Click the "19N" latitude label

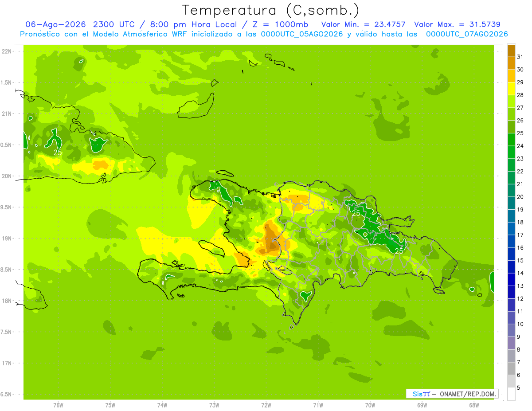click(x=6, y=238)
